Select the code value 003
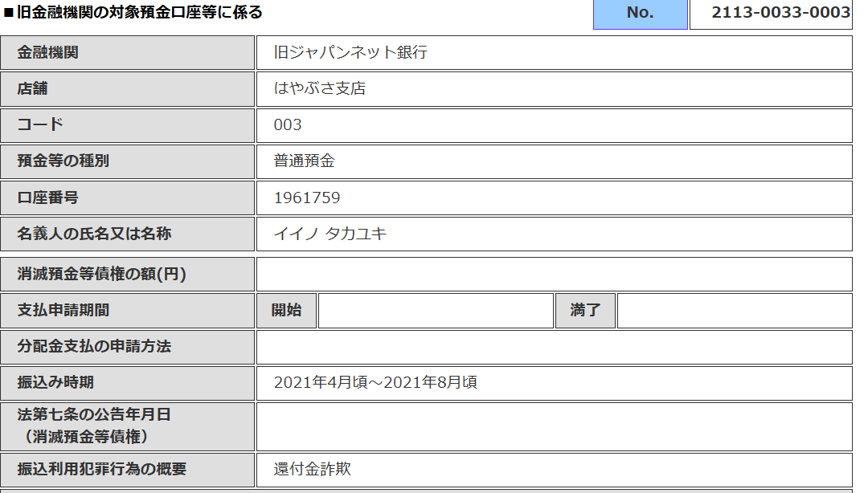 click(288, 125)
